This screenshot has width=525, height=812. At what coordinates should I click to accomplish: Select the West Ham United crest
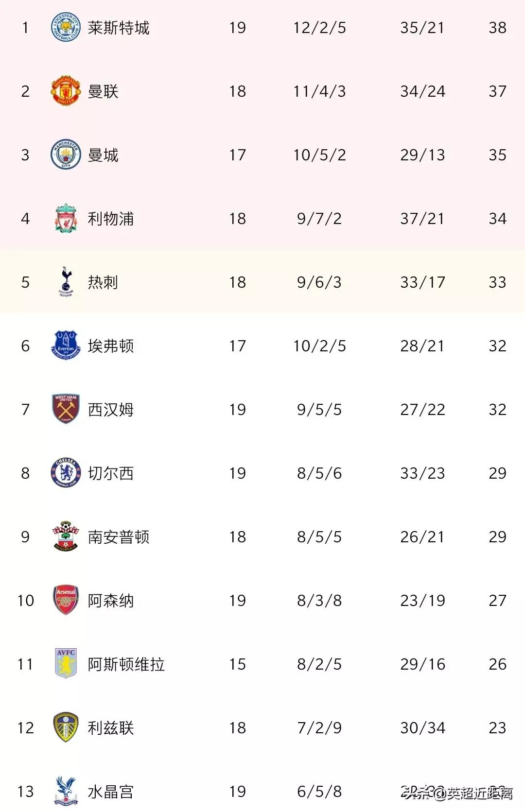click(x=66, y=409)
